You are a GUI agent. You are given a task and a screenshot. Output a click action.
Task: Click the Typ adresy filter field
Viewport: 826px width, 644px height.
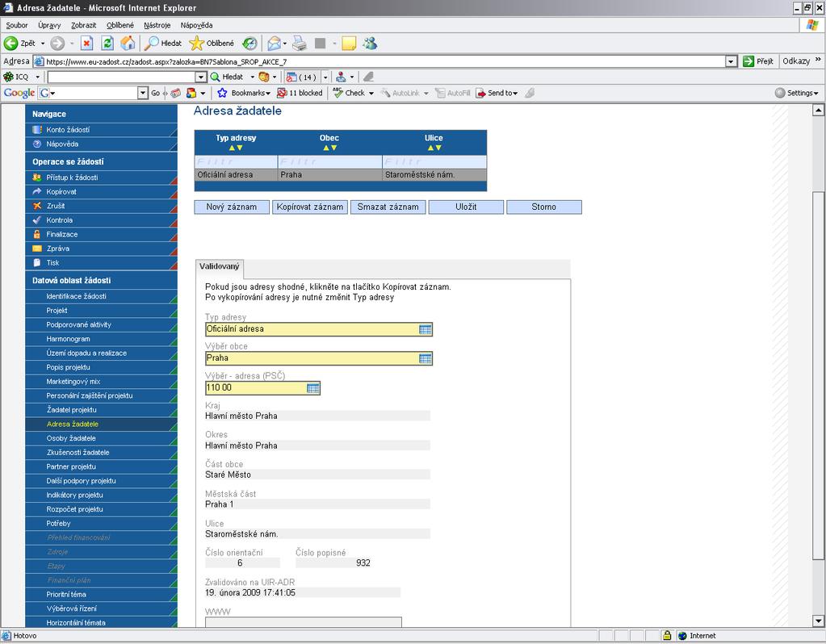pos(236,161)
